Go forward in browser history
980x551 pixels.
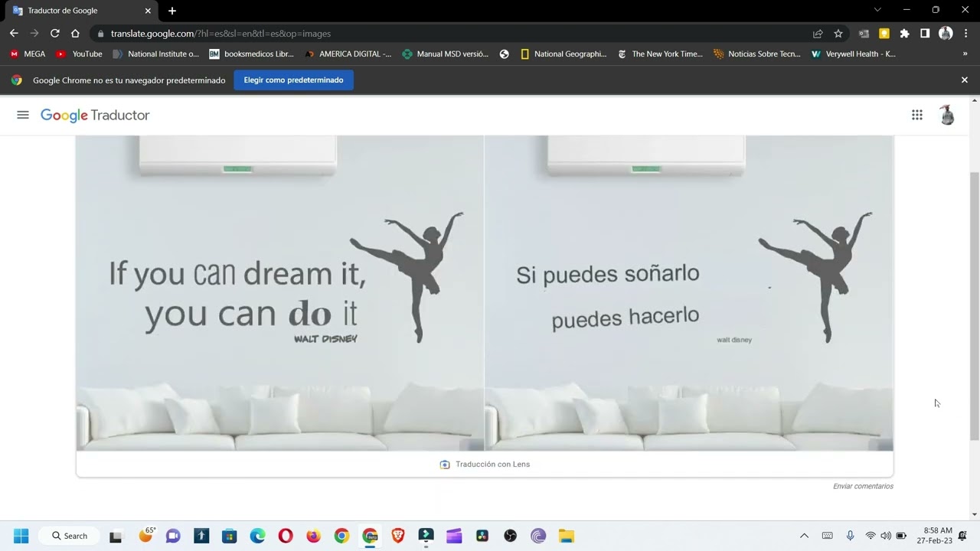[34, 34]
